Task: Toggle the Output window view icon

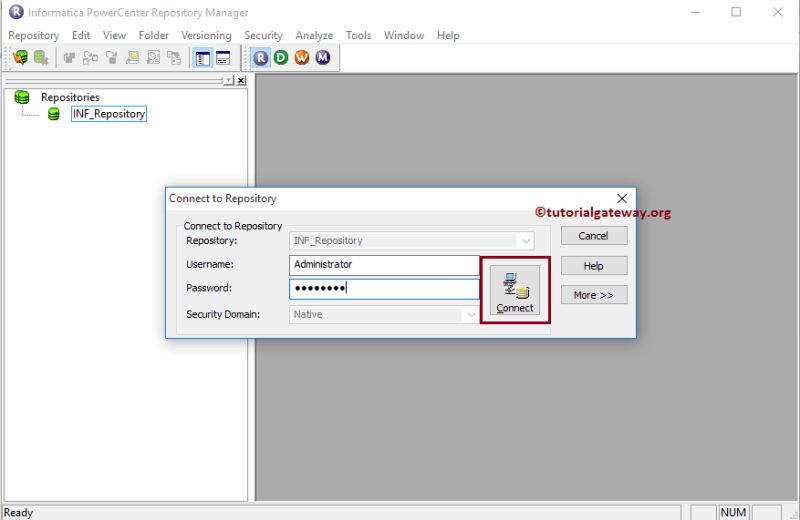Action: (223, 58)
